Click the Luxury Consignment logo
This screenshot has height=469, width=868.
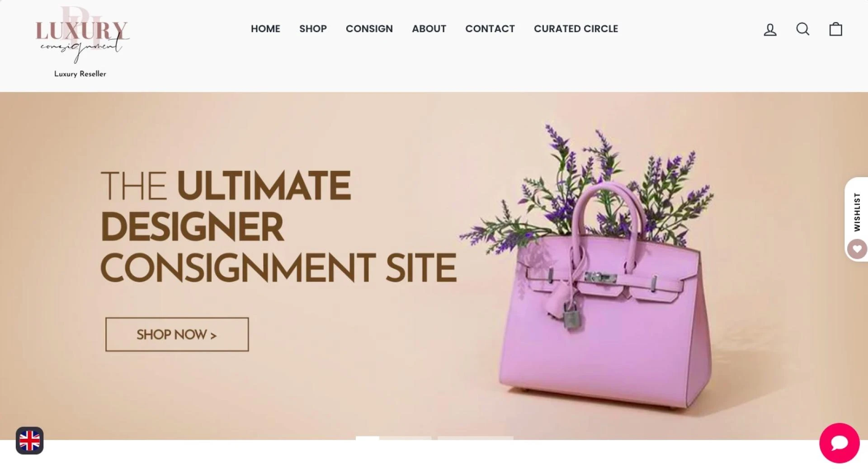[x=82, y=35]
